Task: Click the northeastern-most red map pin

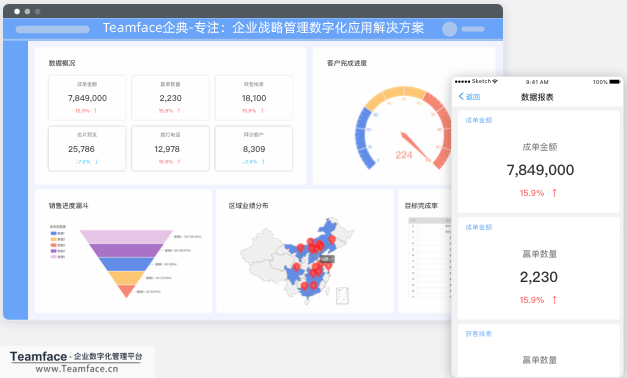Action: tap(332, 240)
